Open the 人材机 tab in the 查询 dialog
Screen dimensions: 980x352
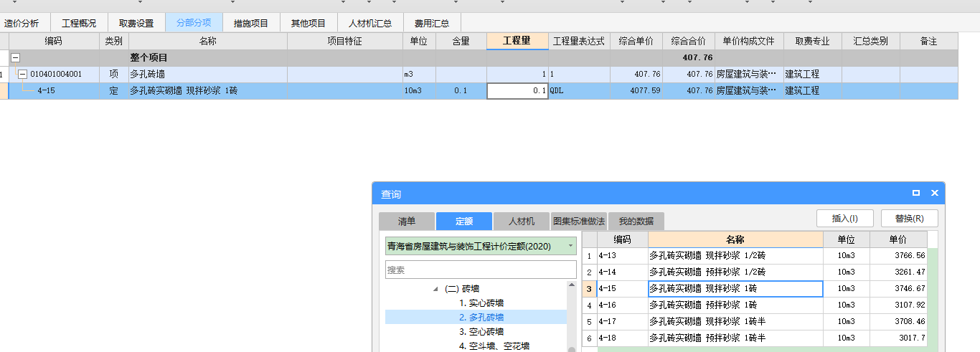click(x=522, y=222)
